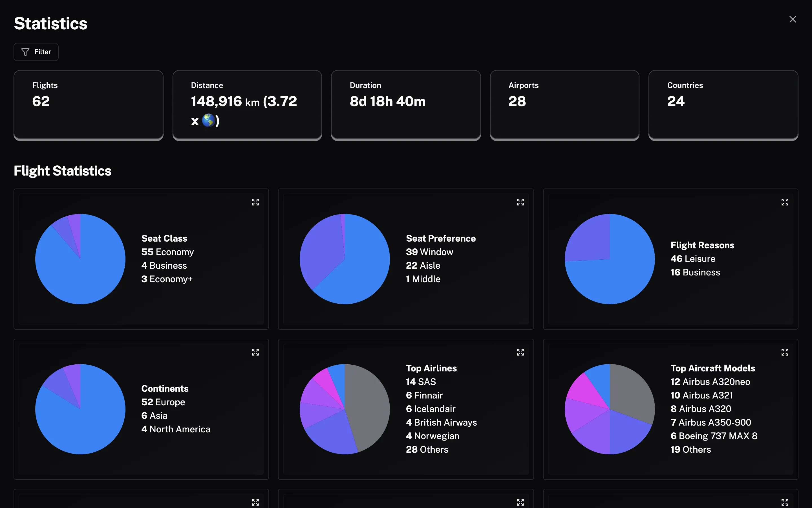Click the '1 Middle' legend entry
The width and height of the screenshot is (812, 508).
(x=423, y=279)
